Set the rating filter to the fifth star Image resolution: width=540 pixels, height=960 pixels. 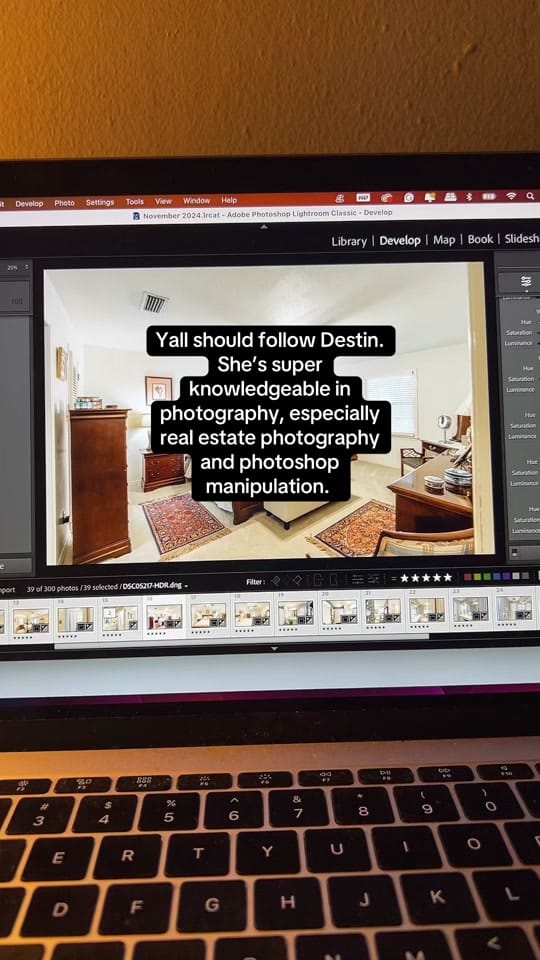448,577
